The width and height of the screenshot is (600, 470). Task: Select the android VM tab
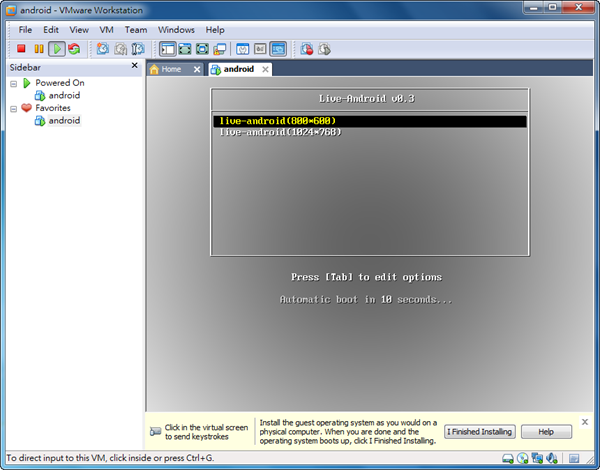click(x=238, y=69)
